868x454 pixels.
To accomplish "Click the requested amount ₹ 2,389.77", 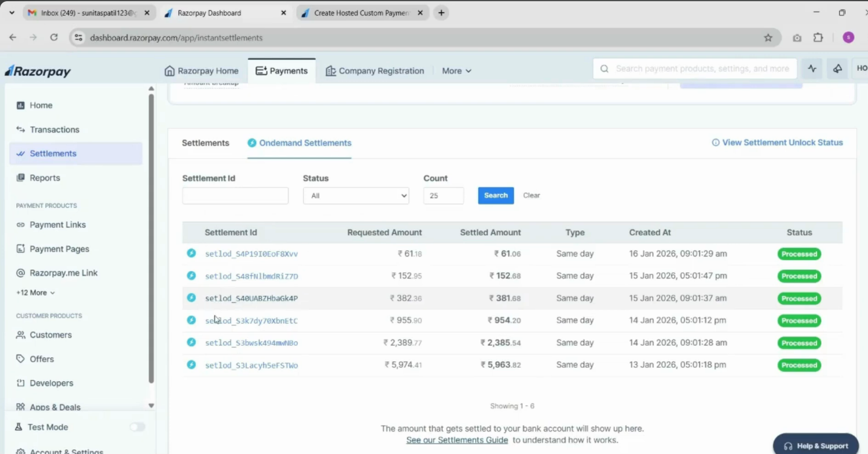I will pyautogui.click(x=402, y=342).
